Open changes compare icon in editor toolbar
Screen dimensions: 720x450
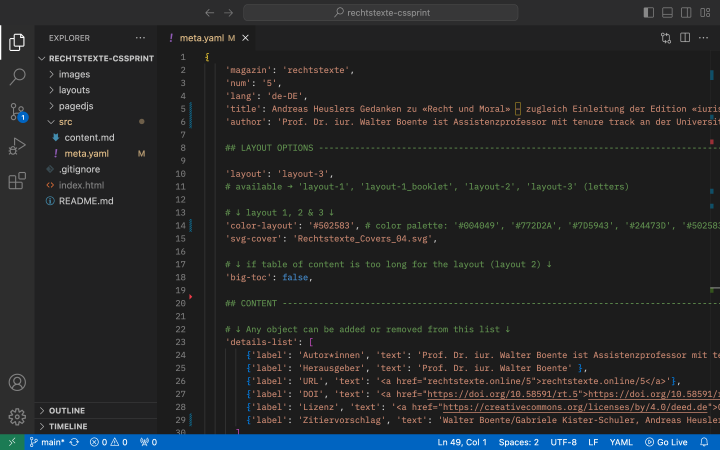pos(666,38)
